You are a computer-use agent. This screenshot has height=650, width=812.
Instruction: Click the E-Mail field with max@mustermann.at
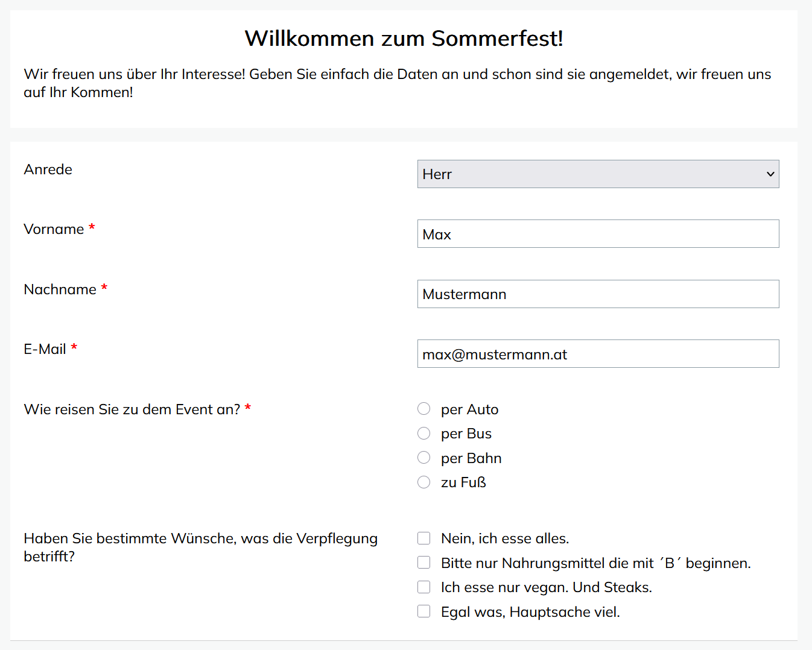point(597,354)
